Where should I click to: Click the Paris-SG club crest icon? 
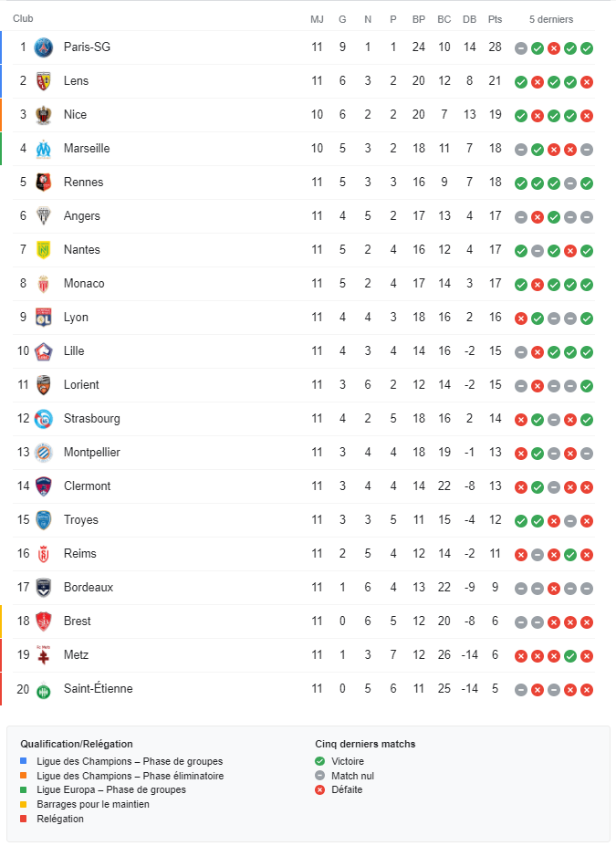coord(43,47)
